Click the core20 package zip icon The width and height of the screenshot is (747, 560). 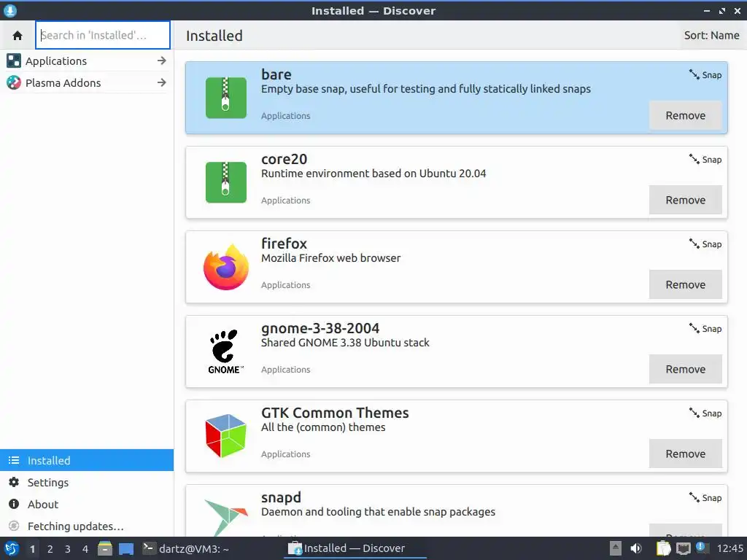226,182
